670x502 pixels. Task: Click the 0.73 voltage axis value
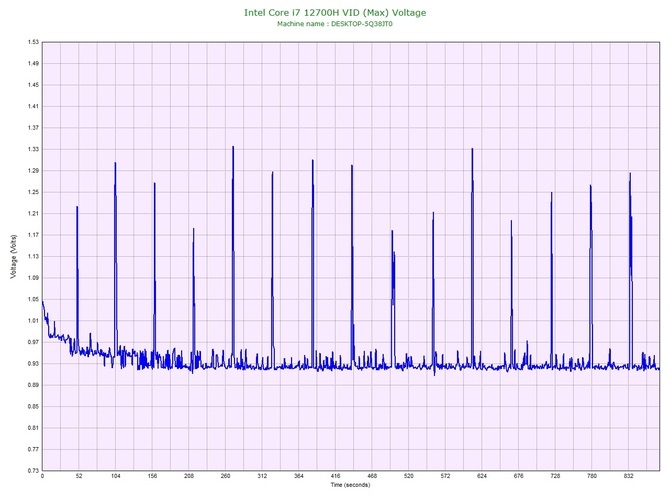pos(33,471)
